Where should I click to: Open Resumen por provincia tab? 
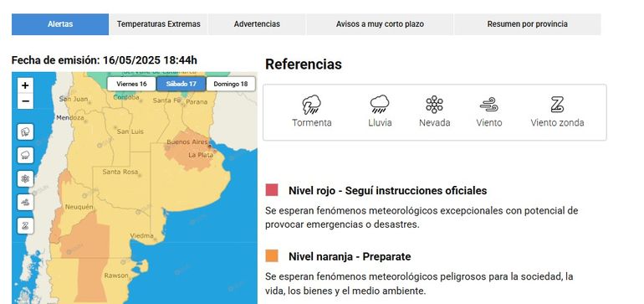click(x=528, y=24)
